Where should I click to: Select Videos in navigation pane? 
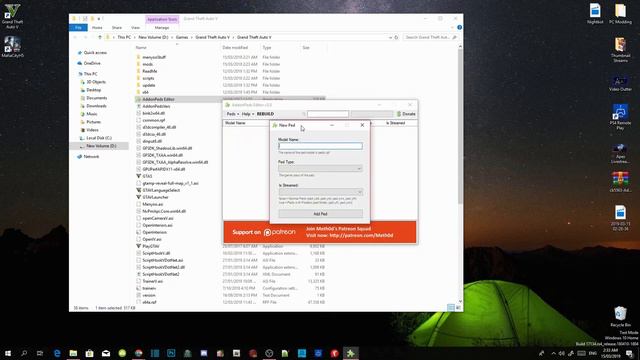pos(92,130)
